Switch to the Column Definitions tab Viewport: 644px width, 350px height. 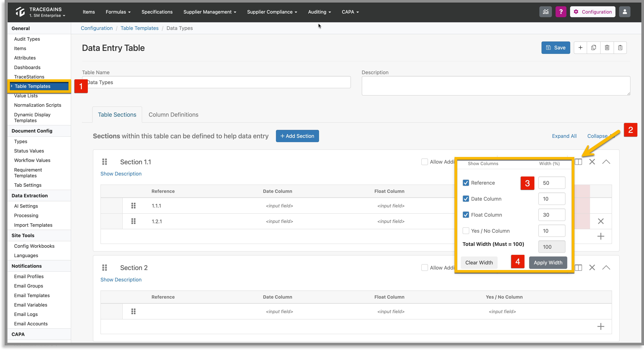click(173, 115)
